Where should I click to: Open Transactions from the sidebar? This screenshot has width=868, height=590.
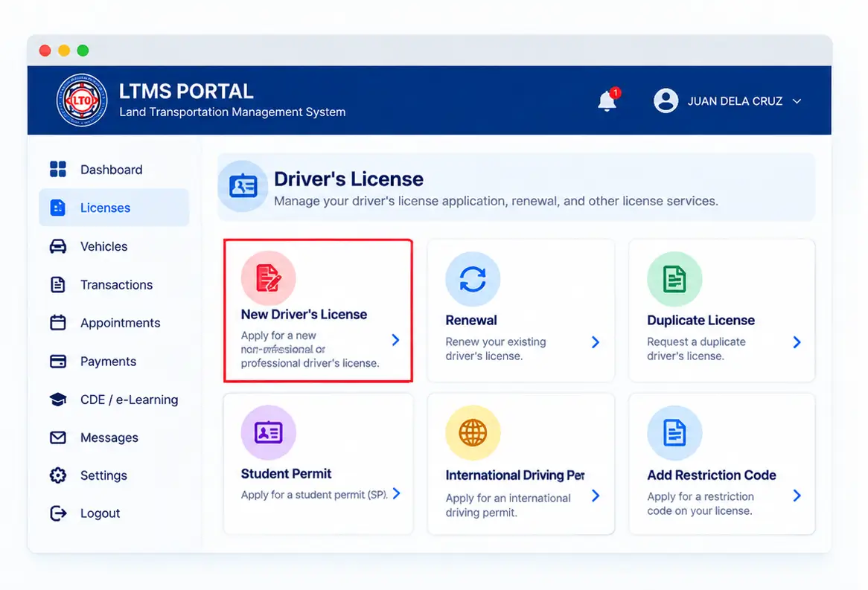(116, 284)
